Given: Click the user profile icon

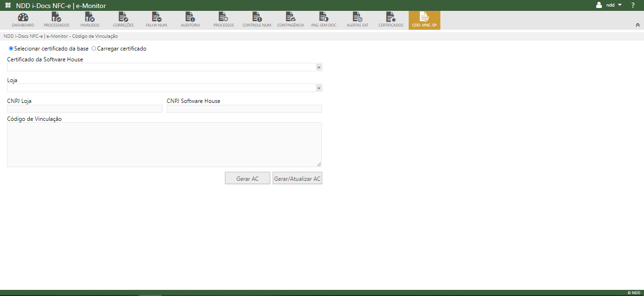Looking at the screenshot, I should pos(599,5).
